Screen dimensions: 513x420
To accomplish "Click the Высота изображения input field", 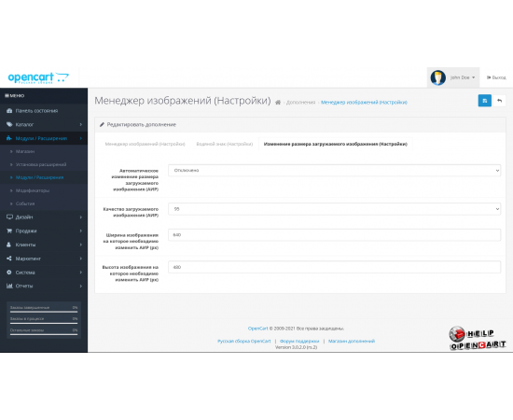I will (x=334, y=267).
